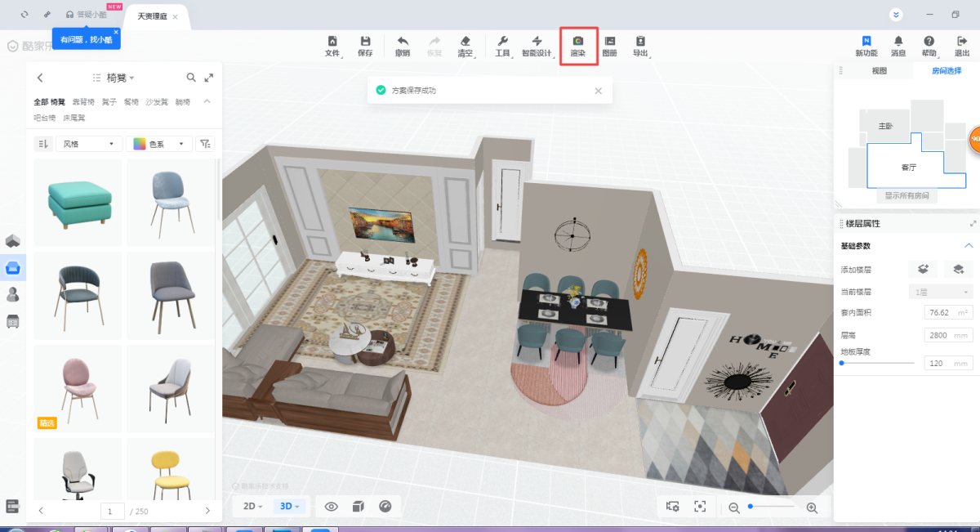Click the zoom out magnifier
The height and width of the screenshot is (532, 980).
pyautogui.click(x=733, y=507)
